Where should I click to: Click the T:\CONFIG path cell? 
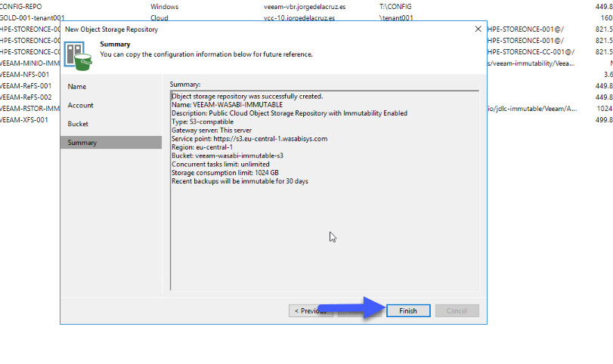click(395, 7)
